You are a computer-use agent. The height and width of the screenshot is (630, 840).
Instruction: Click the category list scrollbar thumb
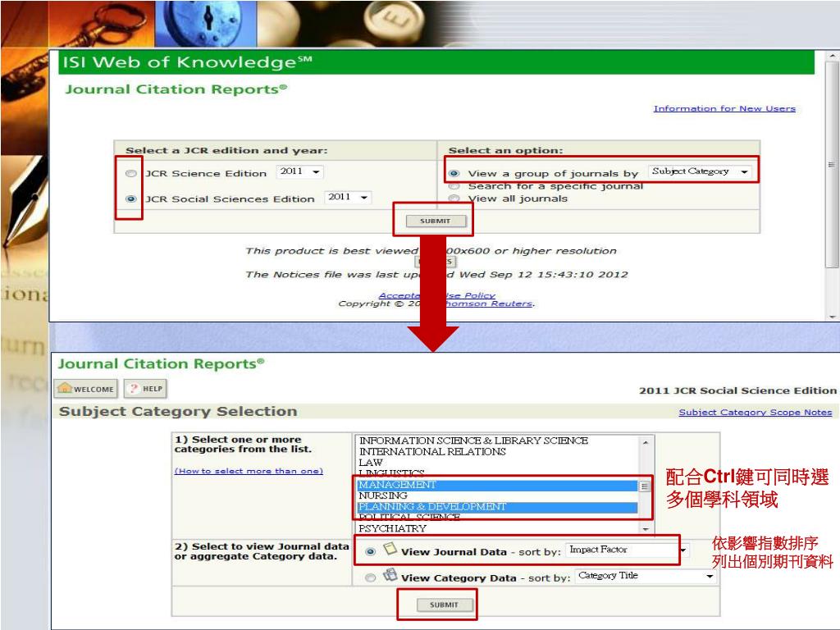pyautogui.click(x=645, y=486)
